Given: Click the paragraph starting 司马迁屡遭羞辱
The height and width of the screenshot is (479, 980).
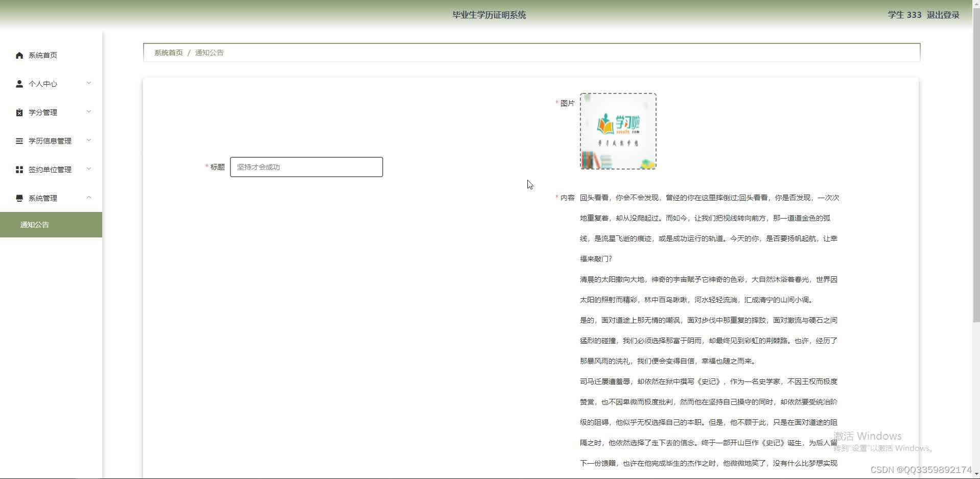Looking at the screenshot, I should tap(709, 422).
